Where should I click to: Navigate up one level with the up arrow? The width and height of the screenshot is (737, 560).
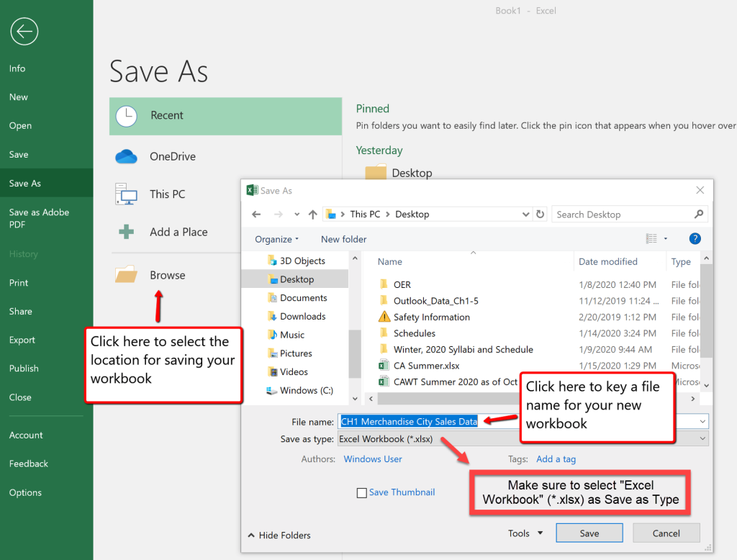(312, 214)
